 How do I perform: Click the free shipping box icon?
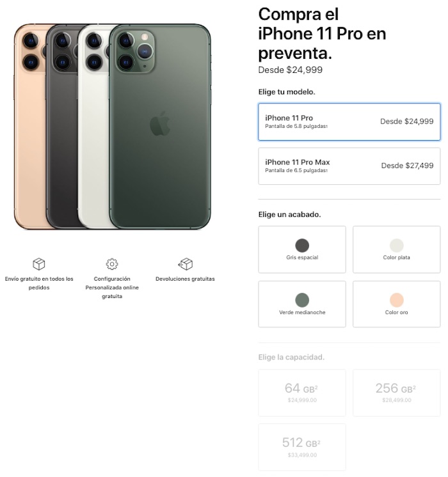click(x=38, y=263)
